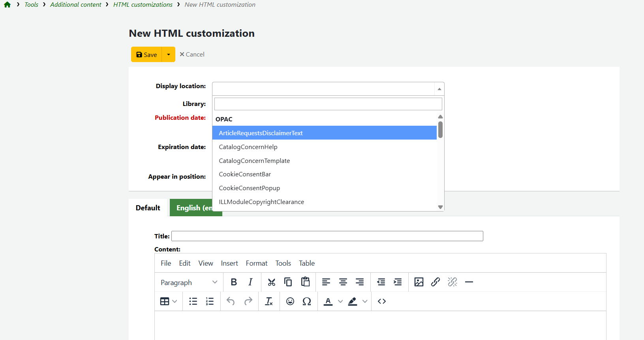Click the Insert link icon
Screen dimensions: 644x340
(x=435, y=282)
